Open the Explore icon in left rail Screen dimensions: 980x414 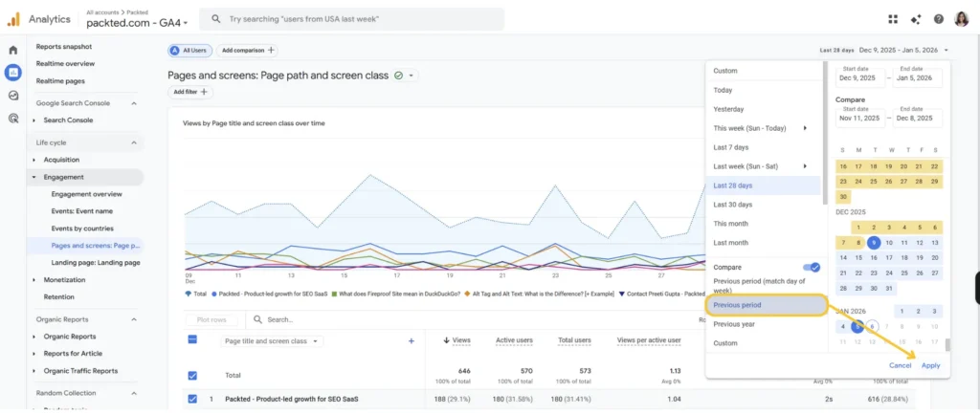[13, 96]
